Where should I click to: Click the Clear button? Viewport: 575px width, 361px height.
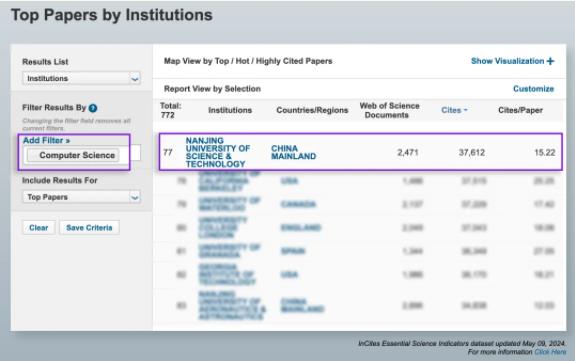pos(39,228)
